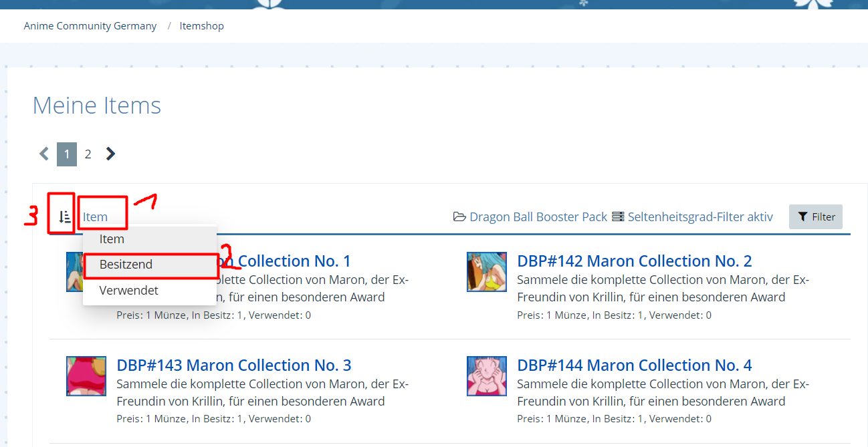Open Anime Community Germany breadcrumb

tap(90, 26)
